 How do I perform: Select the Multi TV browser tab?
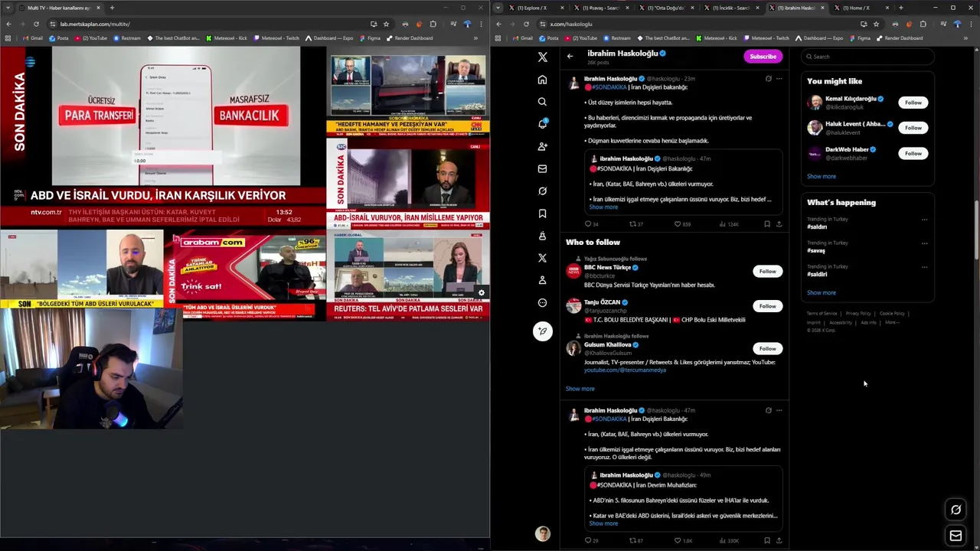[58, 8]
